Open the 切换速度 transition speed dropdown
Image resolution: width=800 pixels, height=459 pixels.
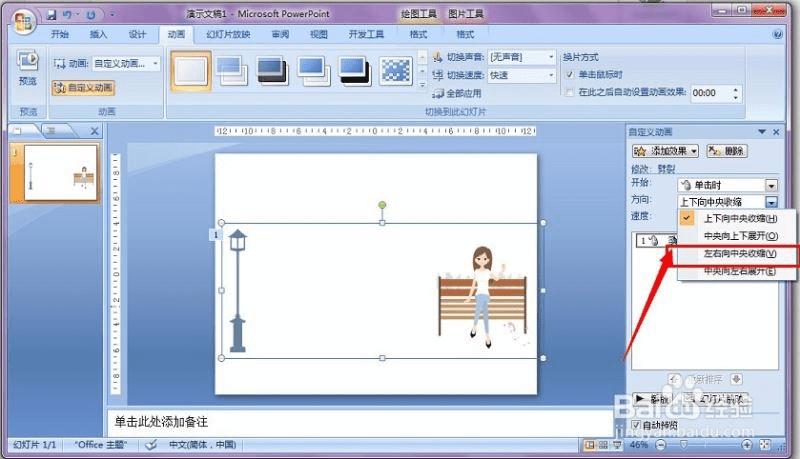(x=521, y=75)
